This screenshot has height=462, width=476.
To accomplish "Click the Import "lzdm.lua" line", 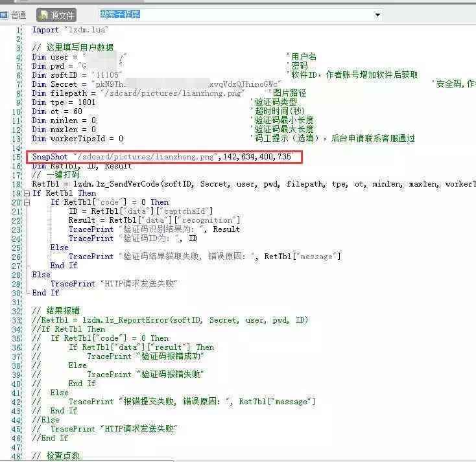I will click(x=70, y=30).
